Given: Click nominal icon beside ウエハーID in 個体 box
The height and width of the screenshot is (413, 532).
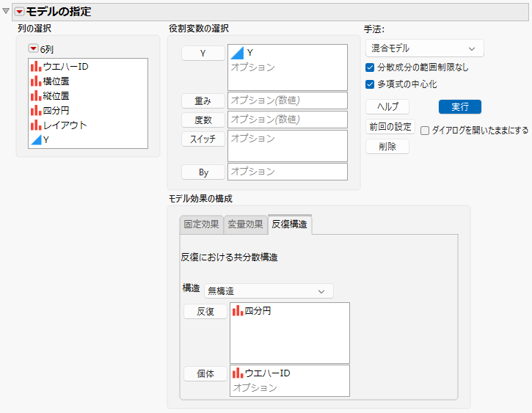Looking at the screenshot, I should click(238, 373).
